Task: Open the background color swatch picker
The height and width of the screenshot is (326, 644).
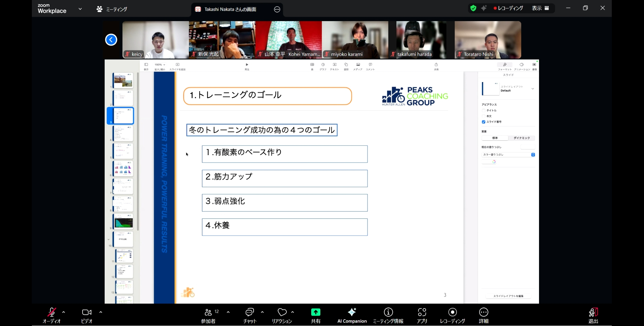Action: (x=494, y=161)
